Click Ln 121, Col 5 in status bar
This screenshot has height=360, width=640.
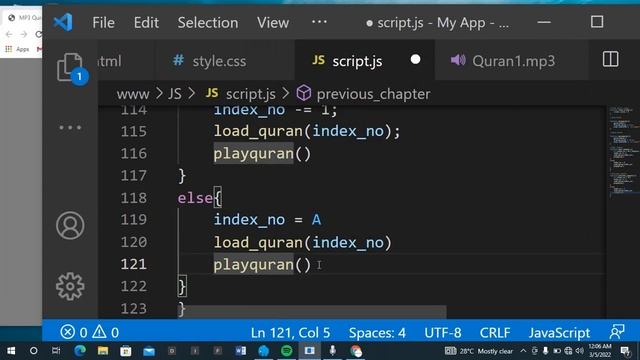tap(290, 333)
